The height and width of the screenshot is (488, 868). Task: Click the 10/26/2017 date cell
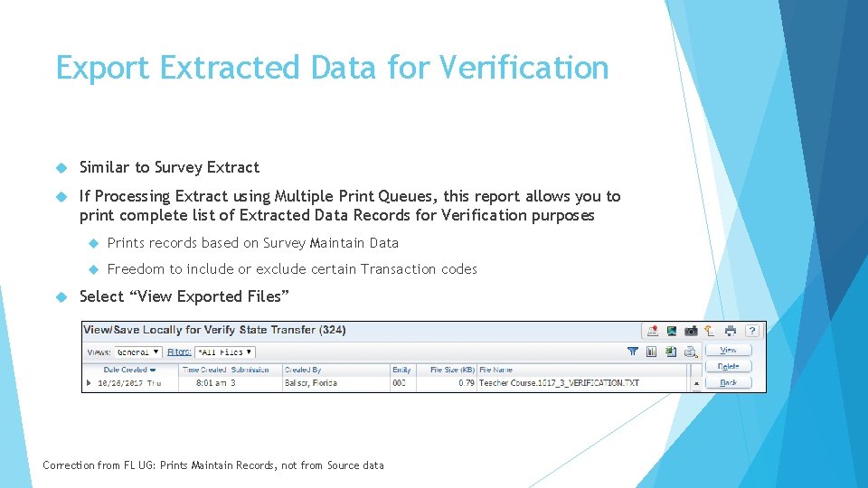click(129, 383)
